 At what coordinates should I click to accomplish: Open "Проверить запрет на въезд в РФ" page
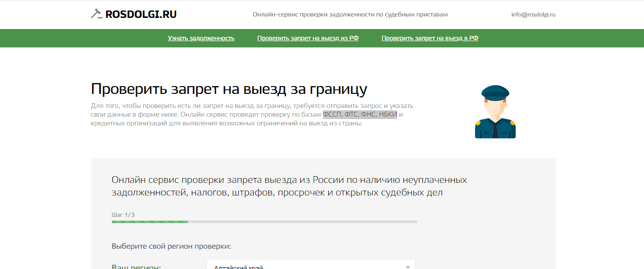[429, 38]
